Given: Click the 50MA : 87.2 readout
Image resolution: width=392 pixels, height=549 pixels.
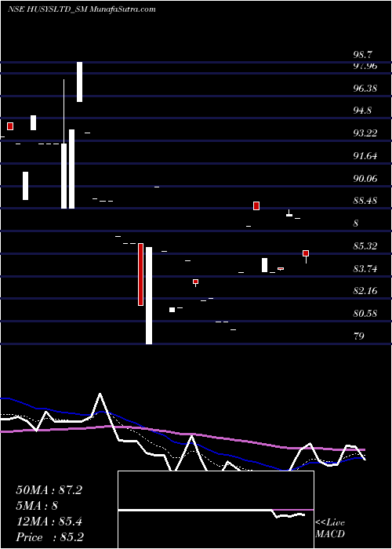Looking at the screenshot, I should [49, 490].
